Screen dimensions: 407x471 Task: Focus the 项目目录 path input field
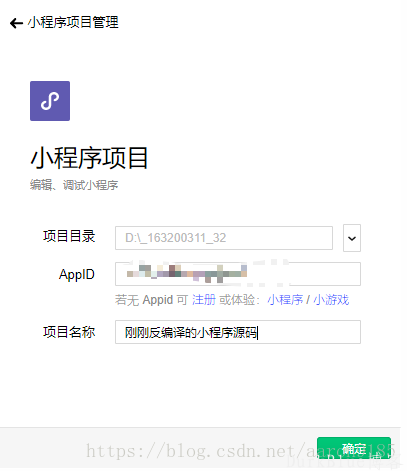click(224, 238)
